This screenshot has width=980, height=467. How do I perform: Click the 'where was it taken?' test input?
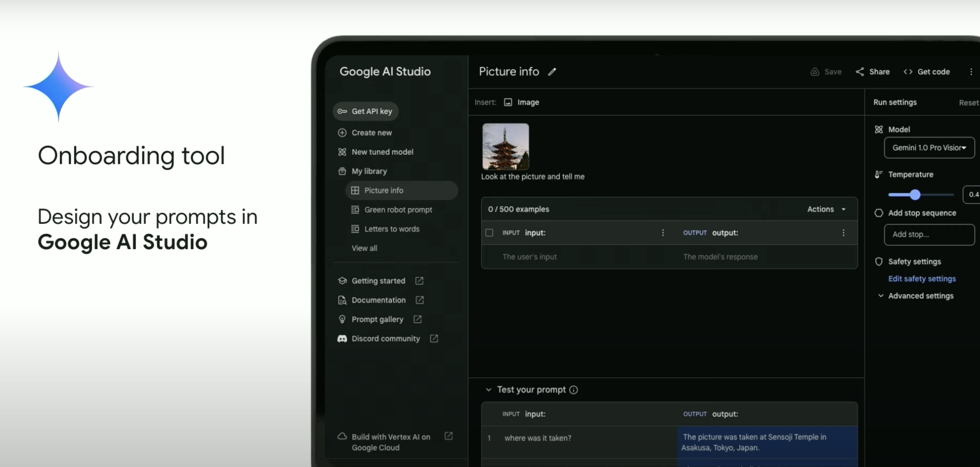pyautogui.click(x=538, y=438)
